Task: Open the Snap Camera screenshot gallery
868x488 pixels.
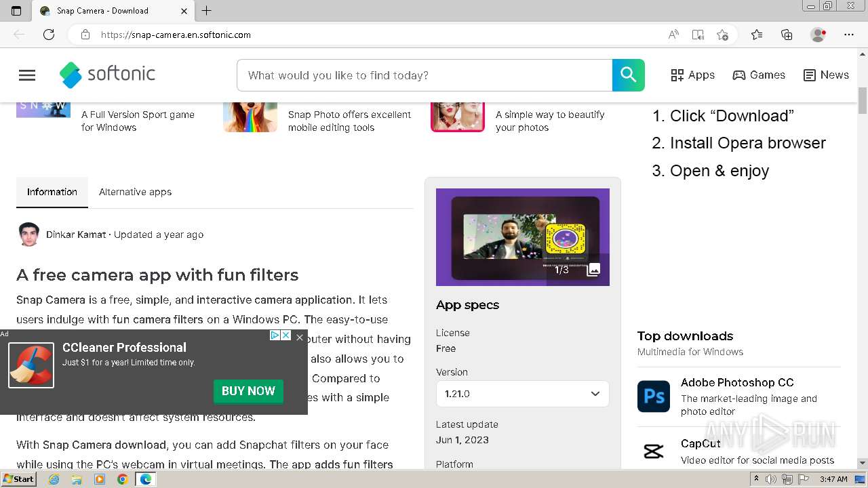Action: click(523, 237)
